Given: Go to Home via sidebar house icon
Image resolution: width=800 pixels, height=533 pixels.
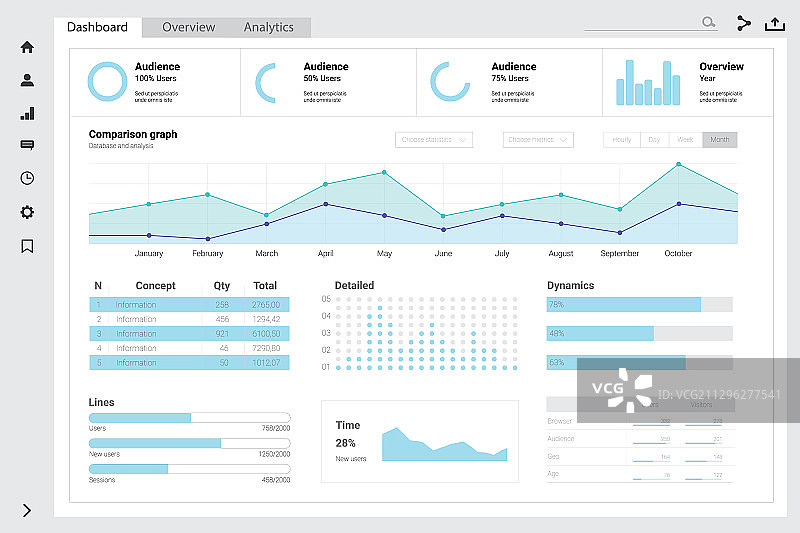Looking at the screenshot, I should click(x=27, y=47).
